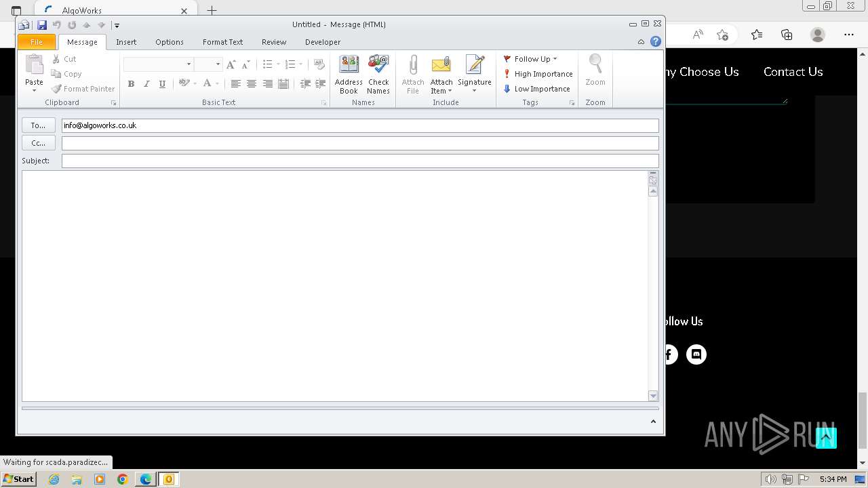Click the To field with info@algoworks.co.uk
The image size is (868, 488).
pos(360,125)
